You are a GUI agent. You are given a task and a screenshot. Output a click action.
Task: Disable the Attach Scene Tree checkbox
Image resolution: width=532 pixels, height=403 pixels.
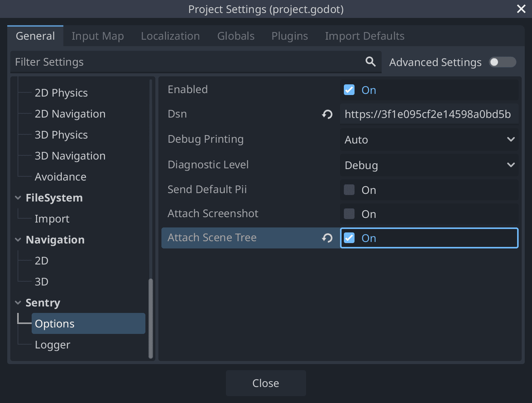(349, 238)
